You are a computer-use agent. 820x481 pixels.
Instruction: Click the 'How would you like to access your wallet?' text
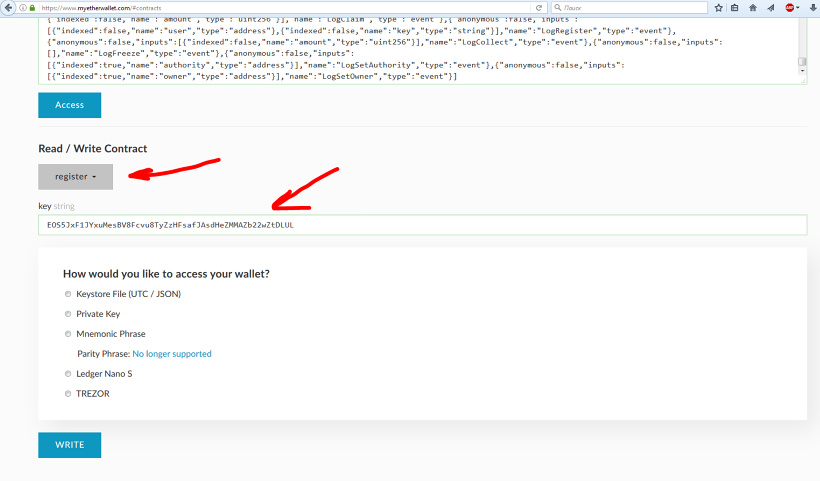point(166,274)
